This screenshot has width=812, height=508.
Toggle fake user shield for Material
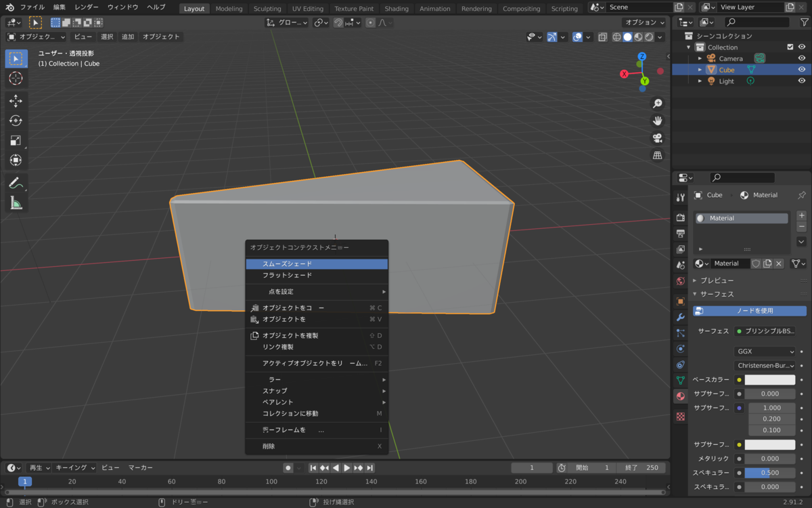(757, 263)
